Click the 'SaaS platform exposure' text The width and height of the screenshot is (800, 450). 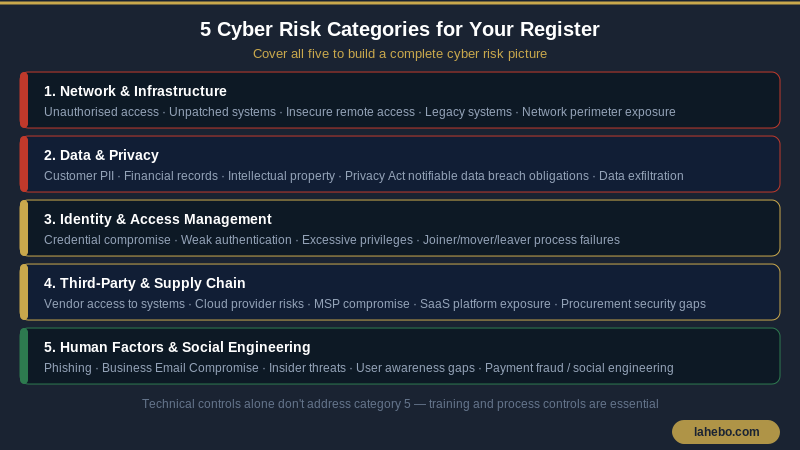[485, 304]
